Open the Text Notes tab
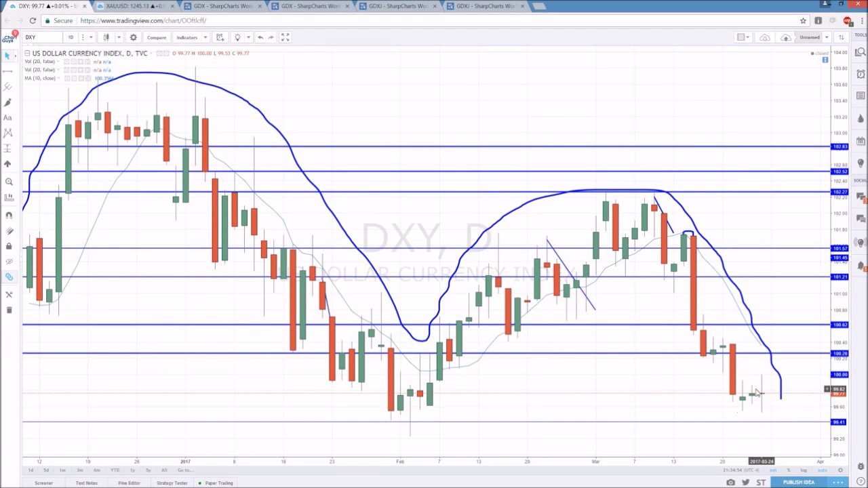The width and height of the screenshot is (868, 488). (86, 483)
